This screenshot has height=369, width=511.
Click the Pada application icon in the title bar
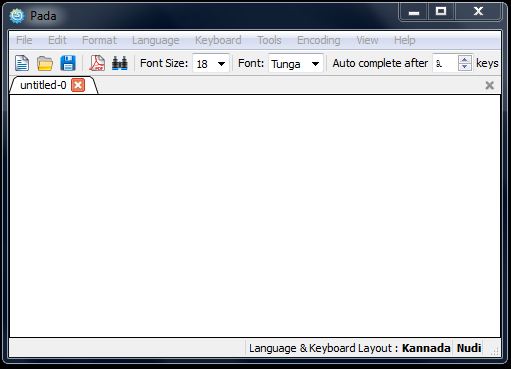pos(17,16)
